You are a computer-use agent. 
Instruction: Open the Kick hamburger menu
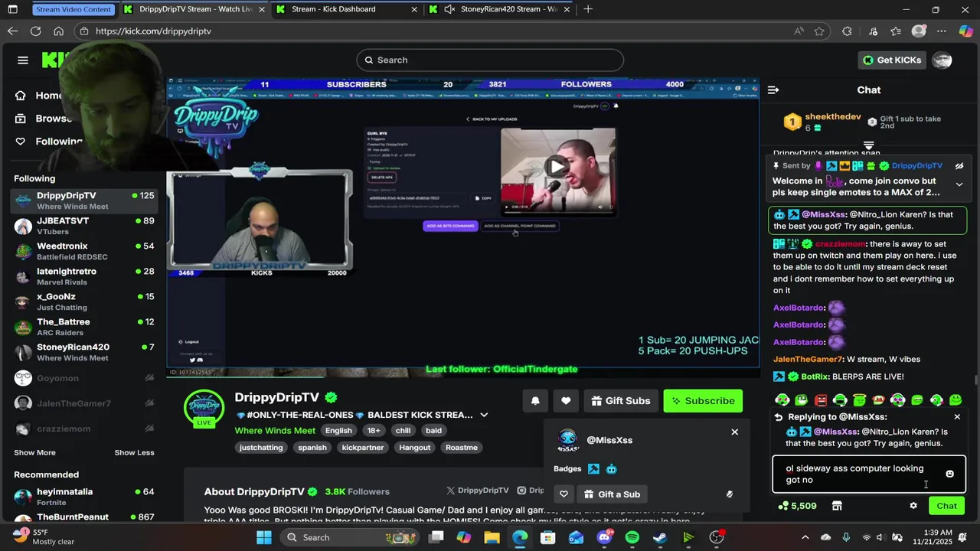(x=23, y=60)
